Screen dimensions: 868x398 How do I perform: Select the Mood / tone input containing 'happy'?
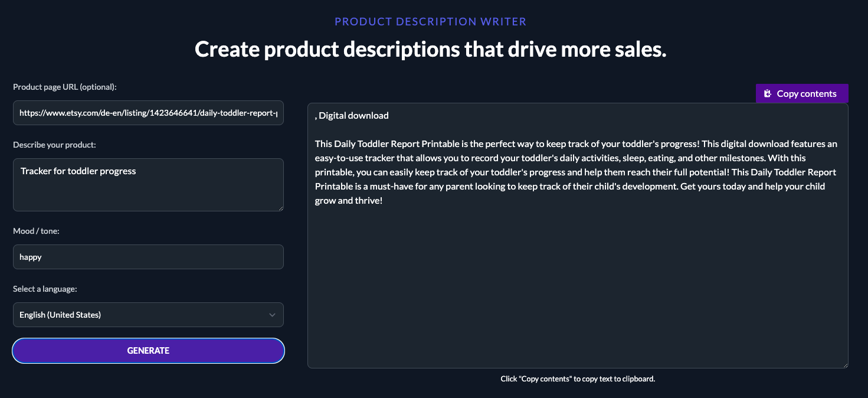pos(148,257)
